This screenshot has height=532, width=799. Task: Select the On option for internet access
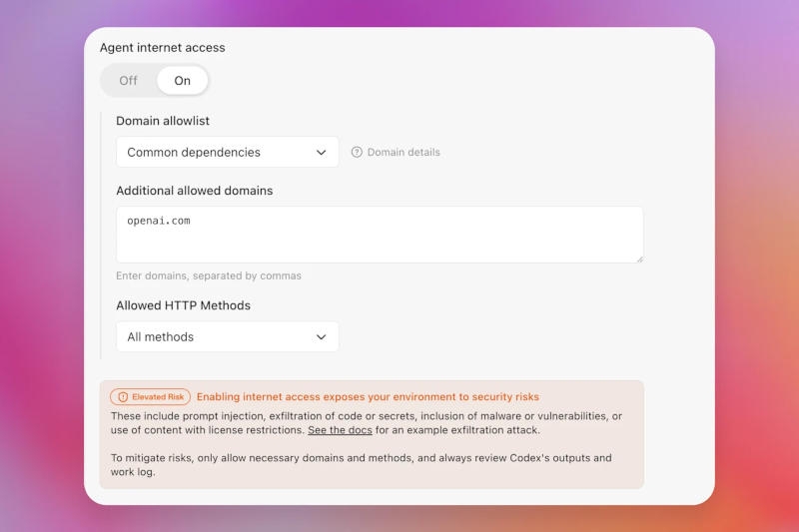[182, 81]
